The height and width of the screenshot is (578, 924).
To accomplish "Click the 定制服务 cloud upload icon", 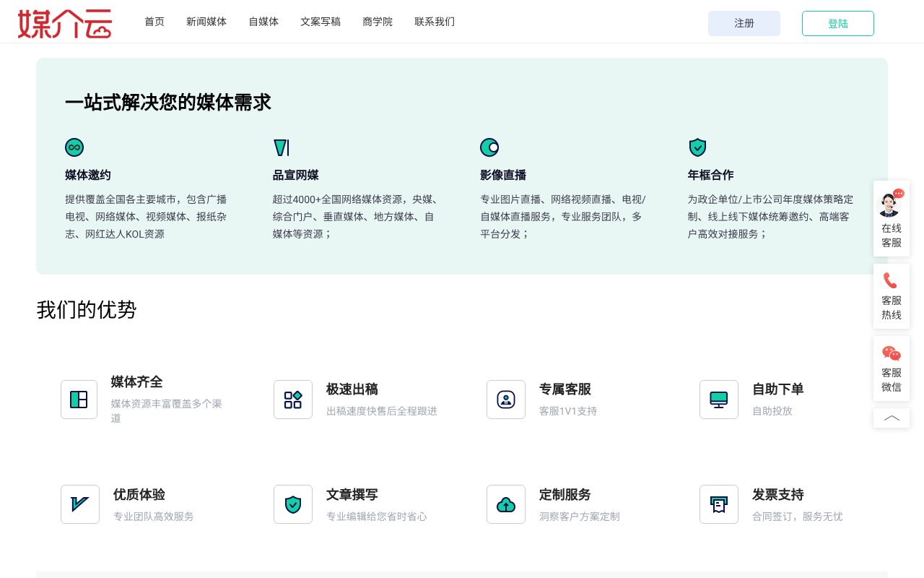I will [x=506, y=504].
